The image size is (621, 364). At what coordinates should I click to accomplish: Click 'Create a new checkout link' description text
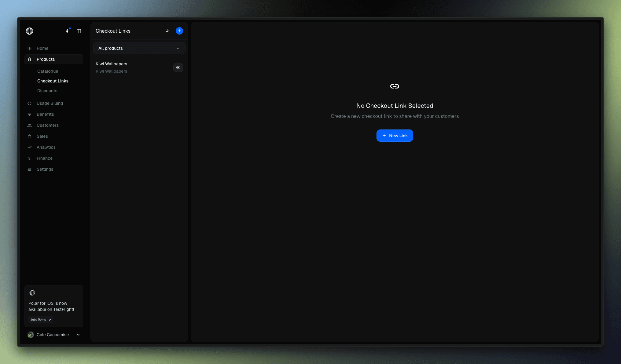[395, 116]
